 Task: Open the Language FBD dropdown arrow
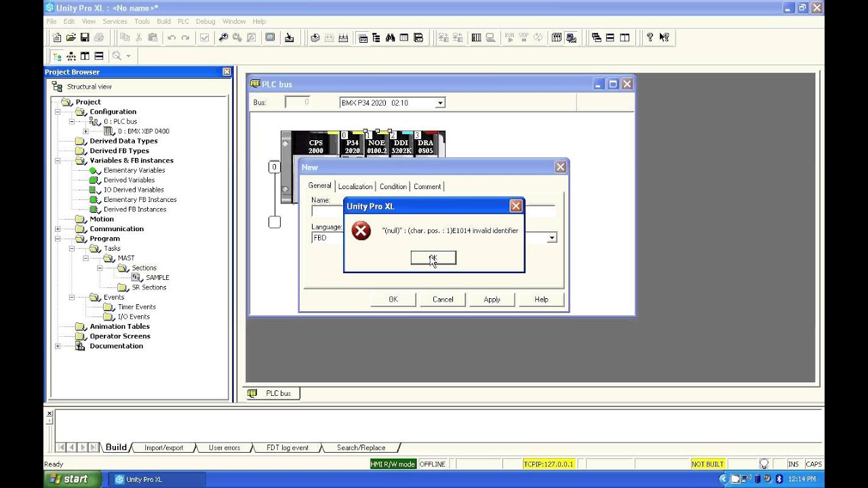coord(552,238)
